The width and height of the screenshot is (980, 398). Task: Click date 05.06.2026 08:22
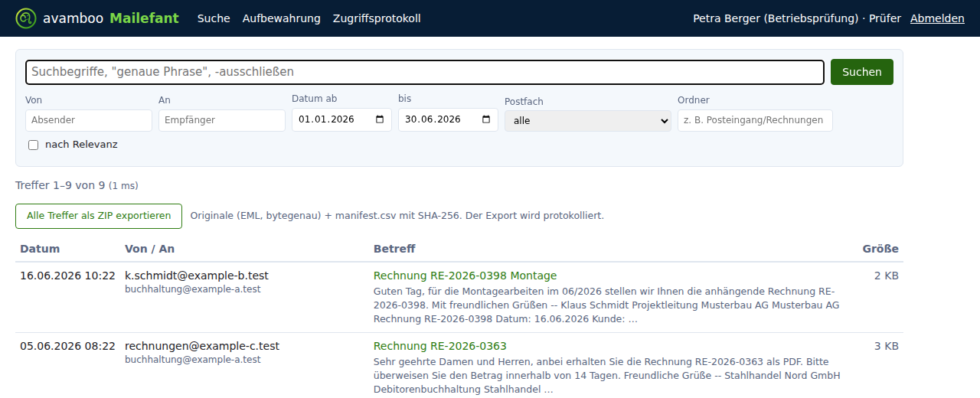pyautogui.click(x=67, y=346)
